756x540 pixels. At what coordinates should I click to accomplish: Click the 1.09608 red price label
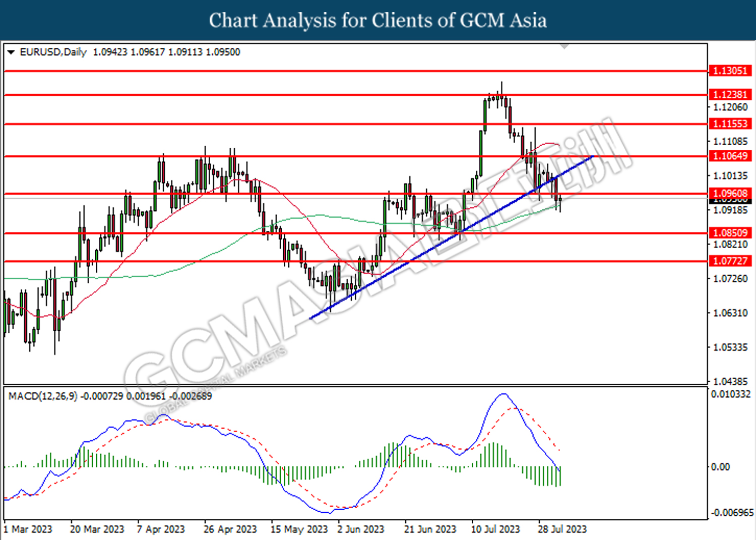[x=730, y=193]
